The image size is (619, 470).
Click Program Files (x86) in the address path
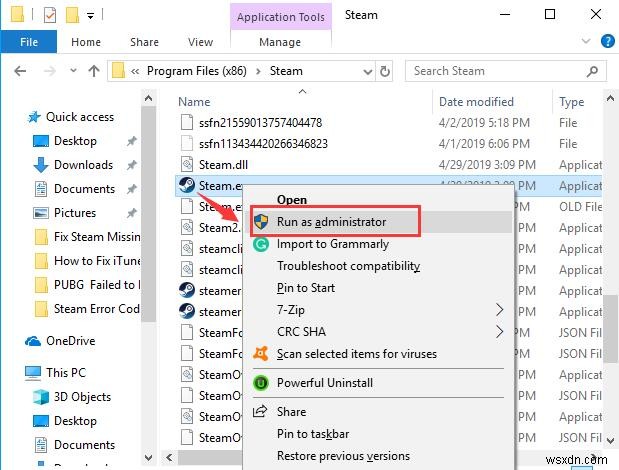point(197,71)
